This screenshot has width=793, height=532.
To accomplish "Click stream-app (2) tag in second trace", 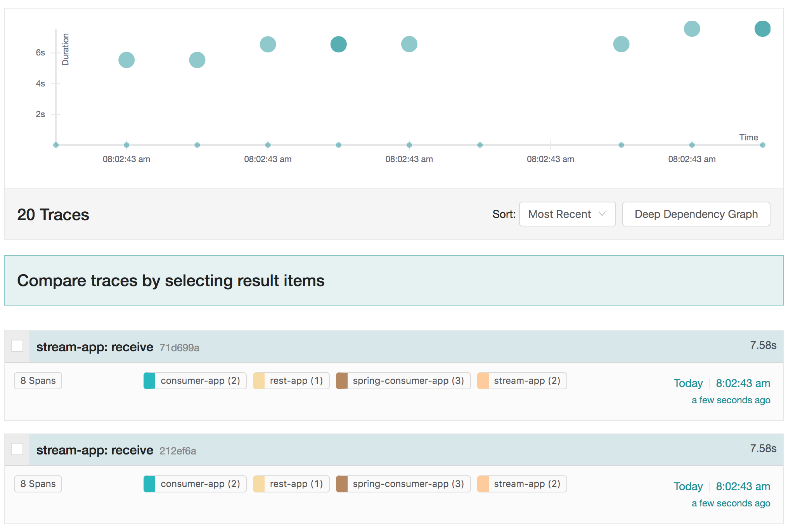I will click(x=522, y=484).
